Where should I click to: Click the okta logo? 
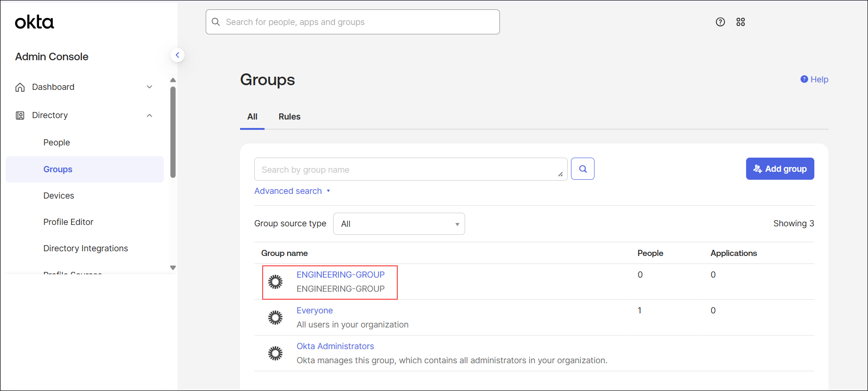pyautogui.click(x=34, y=22)
